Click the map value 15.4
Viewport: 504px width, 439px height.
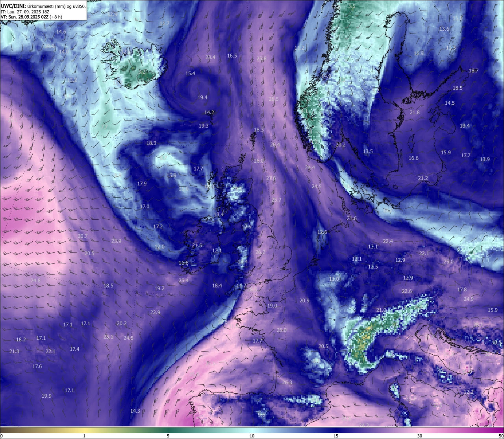tap(190, 73)
